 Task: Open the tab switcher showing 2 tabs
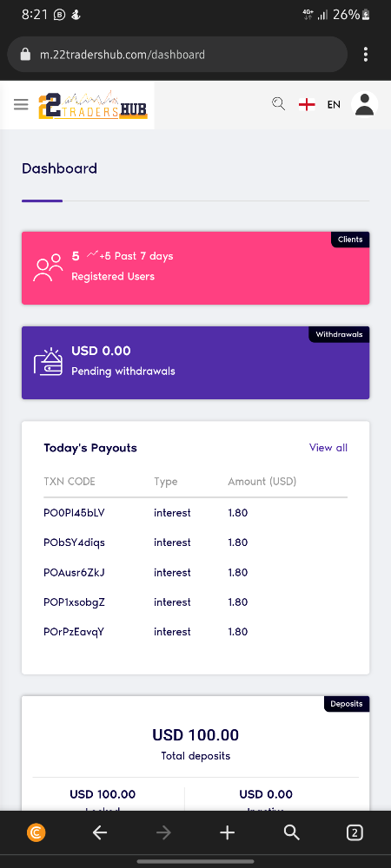(355, 832)
